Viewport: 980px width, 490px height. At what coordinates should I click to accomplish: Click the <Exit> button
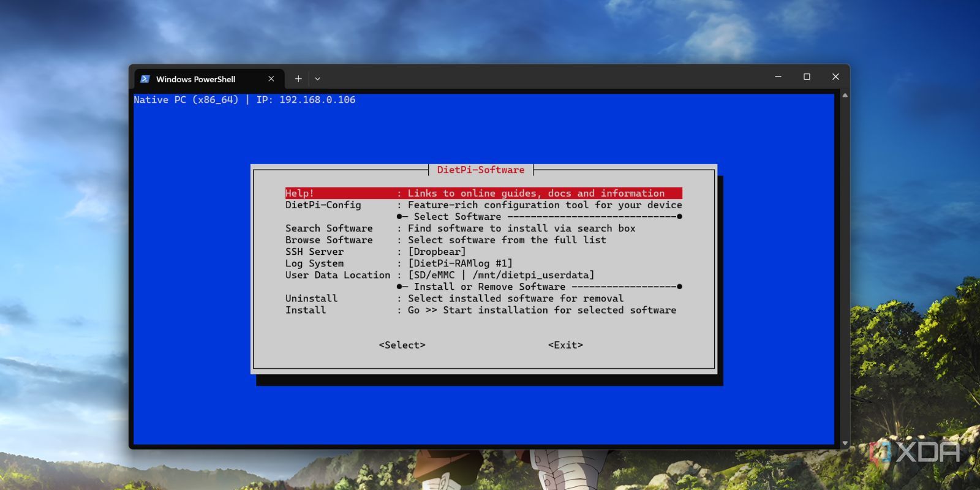(x=565, y=345)
